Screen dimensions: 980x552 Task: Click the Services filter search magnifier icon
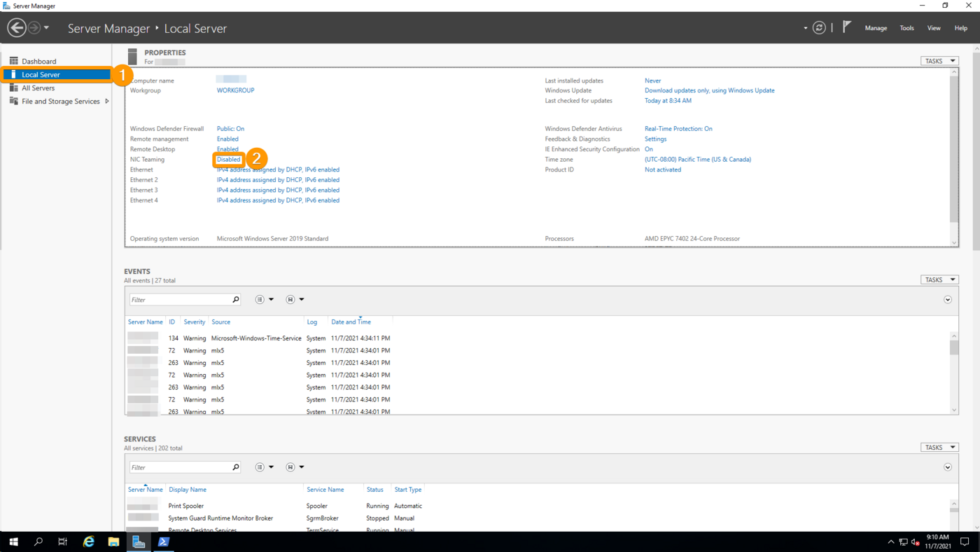pos(236,467)
